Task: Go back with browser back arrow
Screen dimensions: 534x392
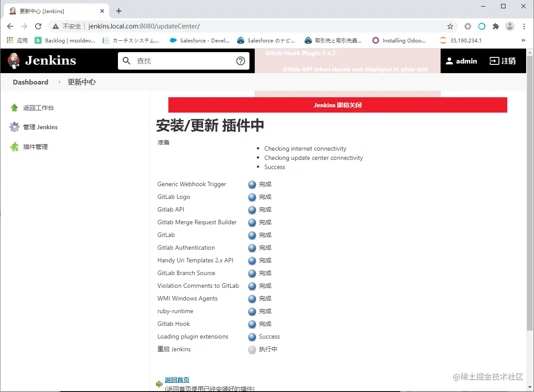Action: 10,26
